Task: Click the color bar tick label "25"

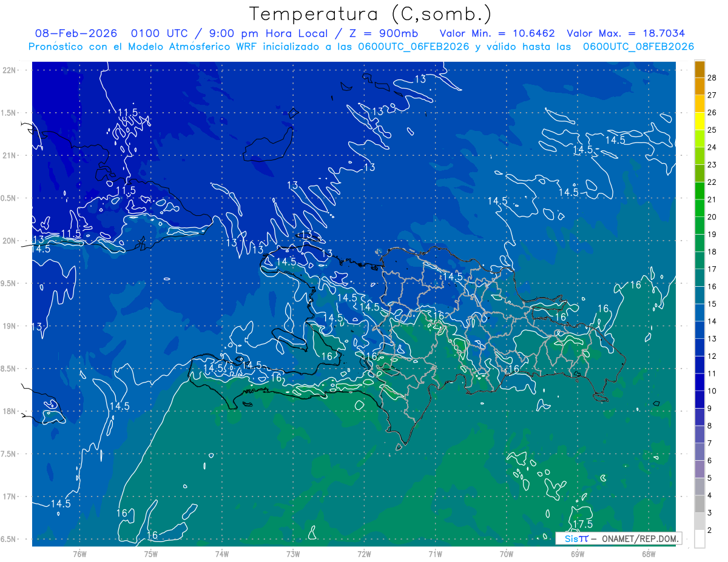Action: coord(712,130)
